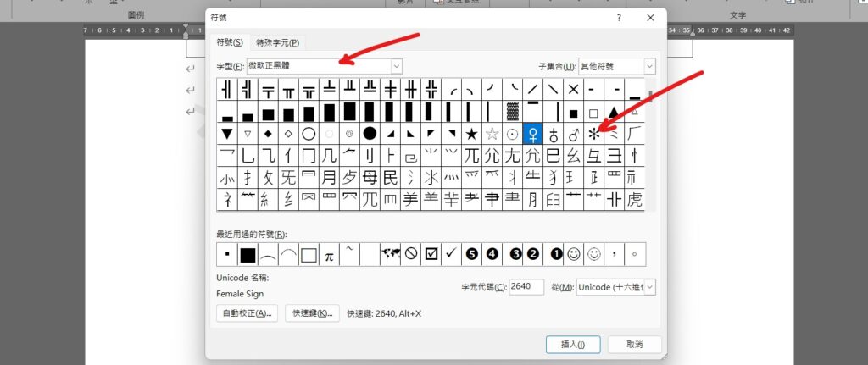The height and width of the screenshot is (365, 868).
Task: Pick the checked ballot box recent symbol
Action: 431,254
